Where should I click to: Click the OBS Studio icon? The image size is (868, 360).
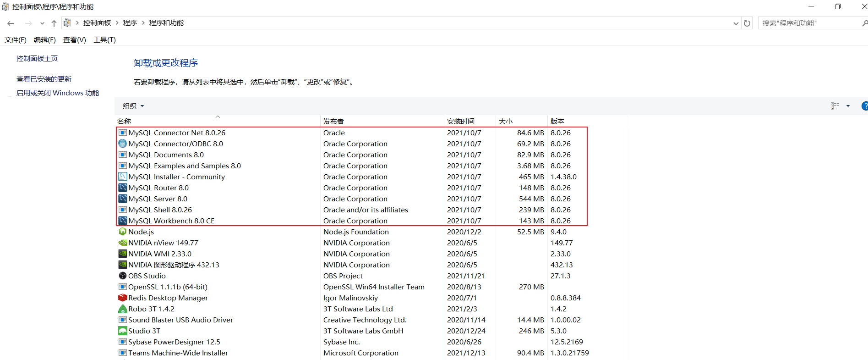(x=123, y=276)
